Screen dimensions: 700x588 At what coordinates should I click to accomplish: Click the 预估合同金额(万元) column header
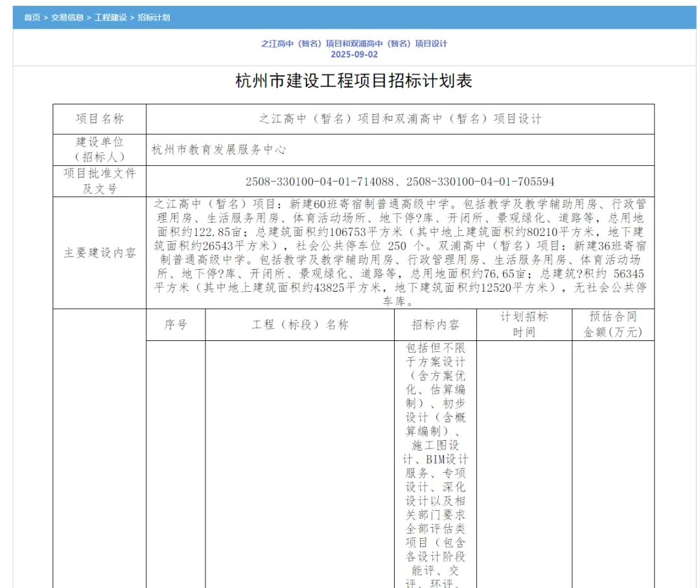click(613, 325)
